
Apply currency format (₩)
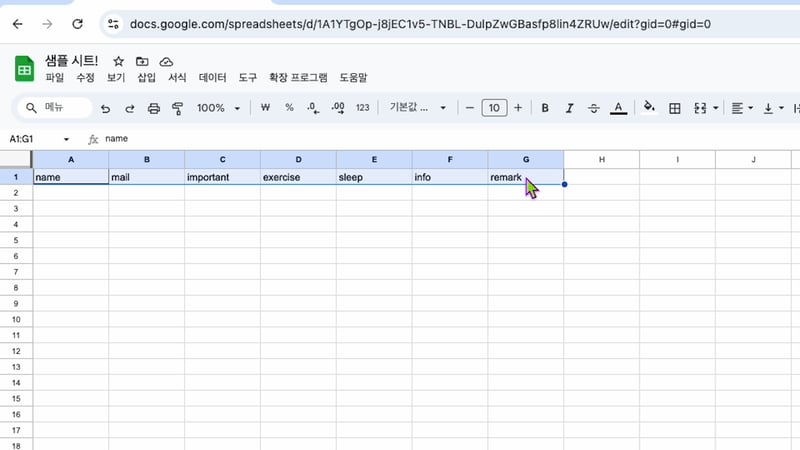click(265, 108)
